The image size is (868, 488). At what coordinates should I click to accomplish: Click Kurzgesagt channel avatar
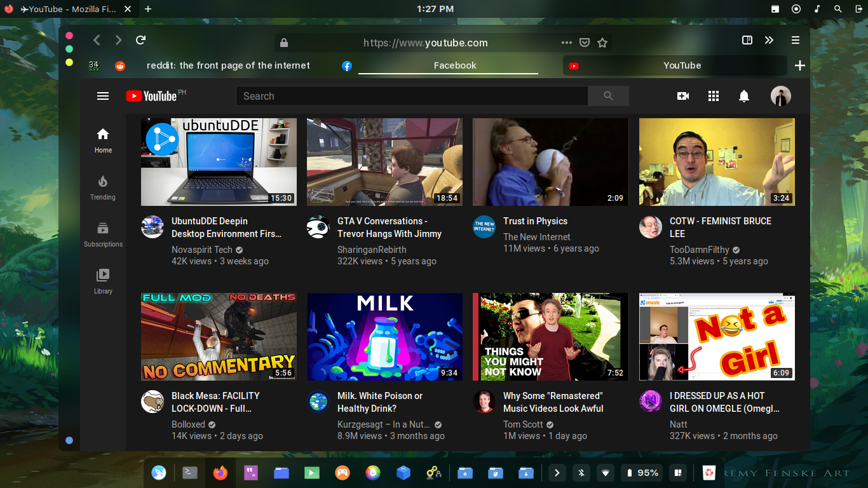[318, 402]
